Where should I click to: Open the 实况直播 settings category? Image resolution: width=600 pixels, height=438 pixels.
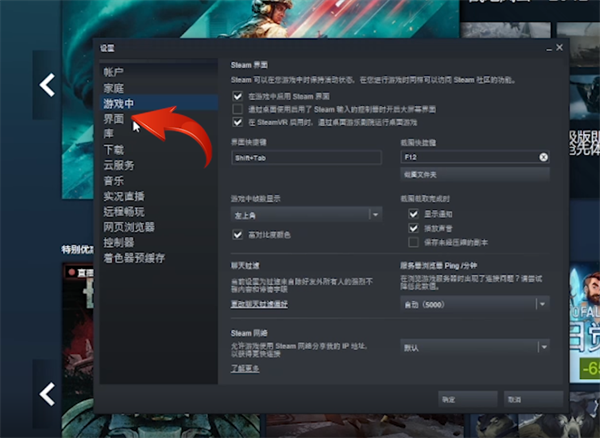[x=124, y=196]
